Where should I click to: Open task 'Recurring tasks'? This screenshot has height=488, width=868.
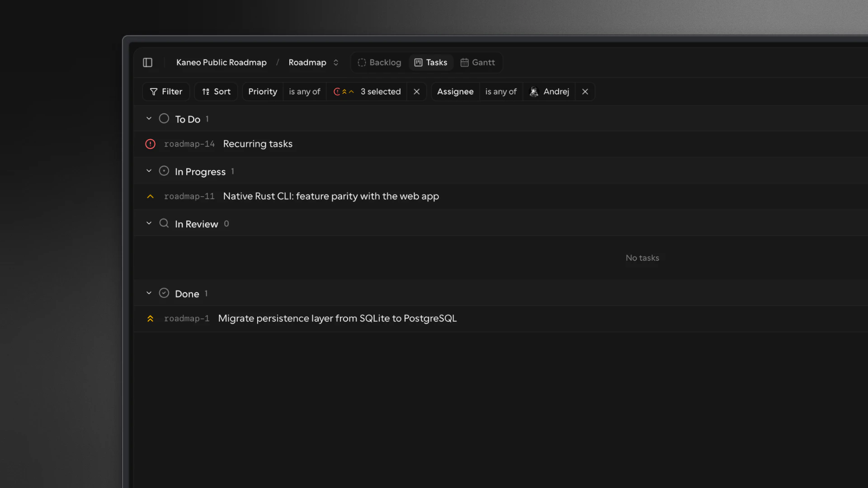(258, 144)
